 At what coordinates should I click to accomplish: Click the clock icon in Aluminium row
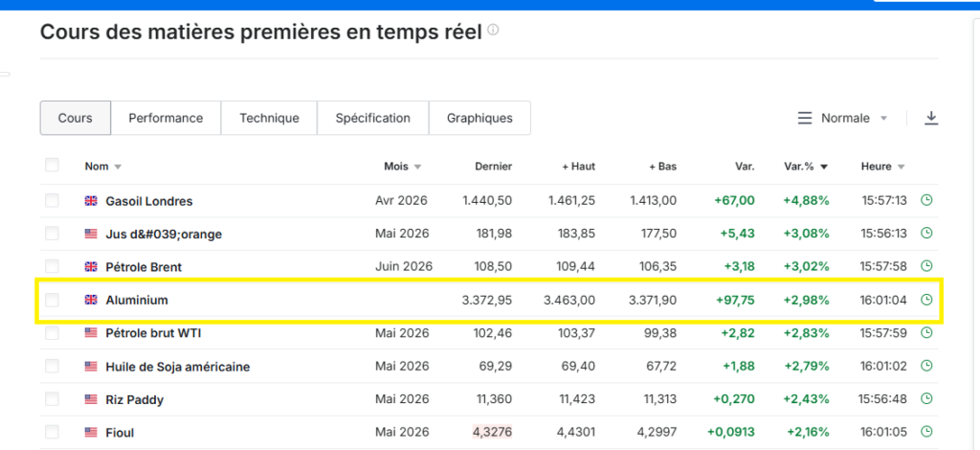point(926,300)
